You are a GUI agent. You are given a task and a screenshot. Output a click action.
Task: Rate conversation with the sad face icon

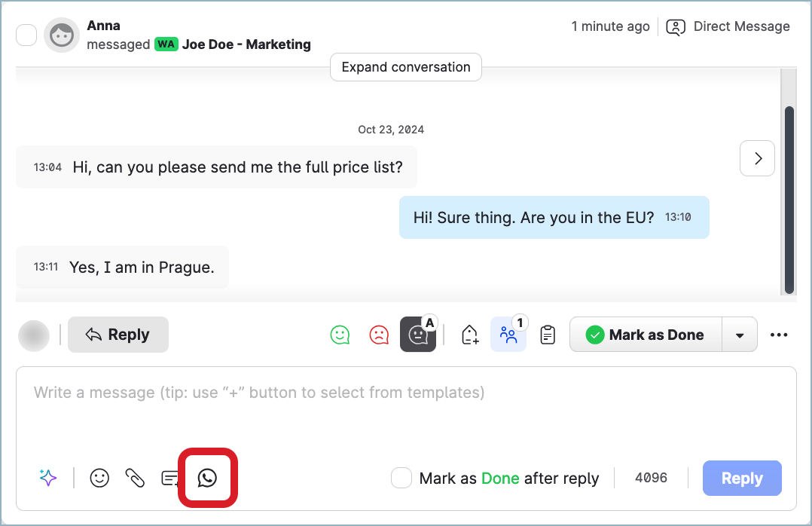379,334
